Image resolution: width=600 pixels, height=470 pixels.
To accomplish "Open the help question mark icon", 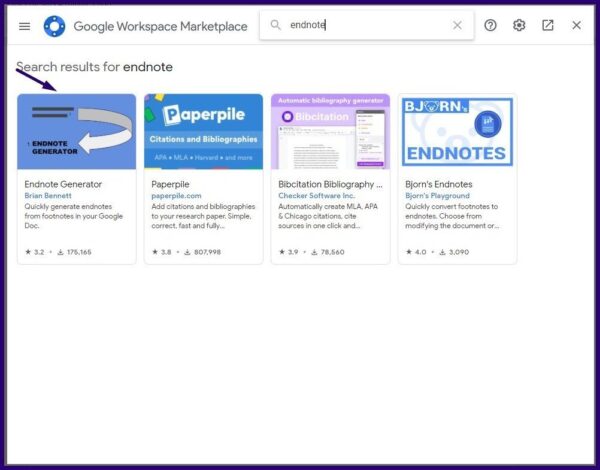I will pyautogui.click(x=490, y=25).
